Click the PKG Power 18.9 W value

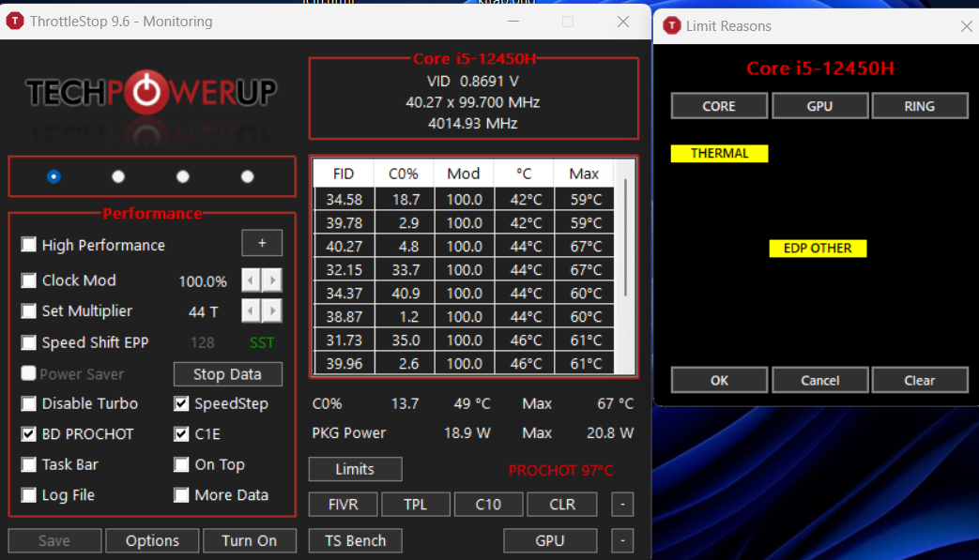(467, 432)
